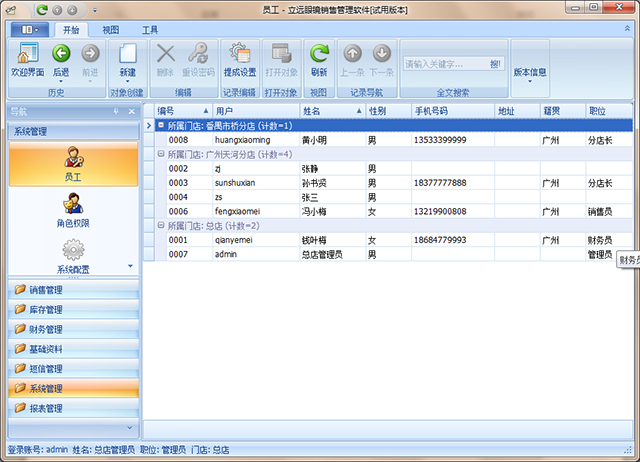Collapse the 番禺市桥分店 group row

tap(160, 126)
